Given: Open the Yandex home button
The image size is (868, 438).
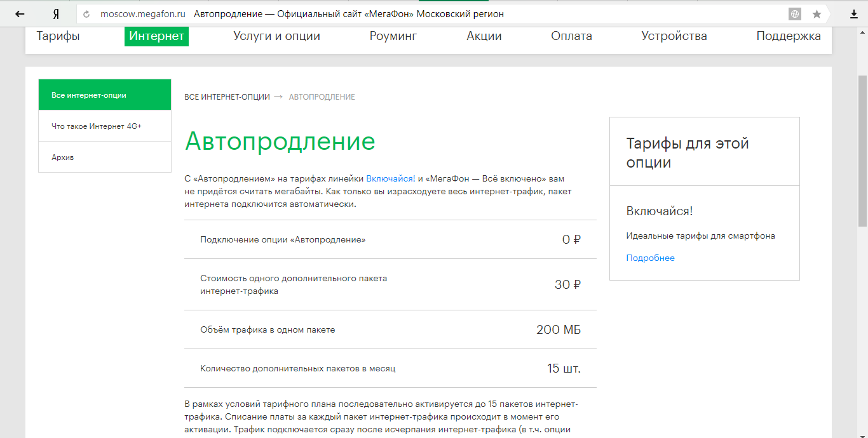Looking at the screenshot, I should pyautogui.click(x=56, y=14).
